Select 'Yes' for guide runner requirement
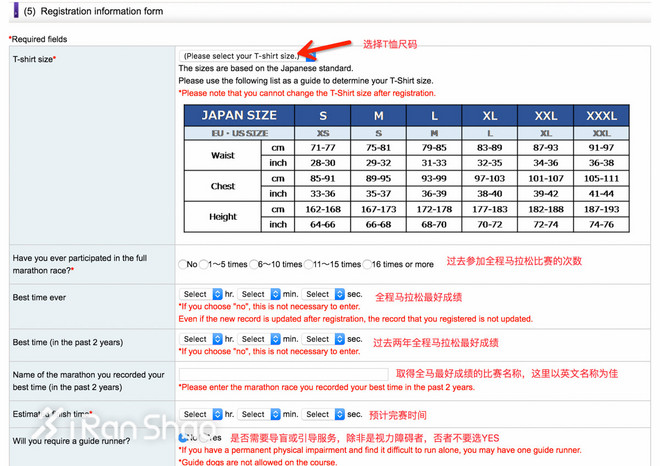 click(206, 438)
